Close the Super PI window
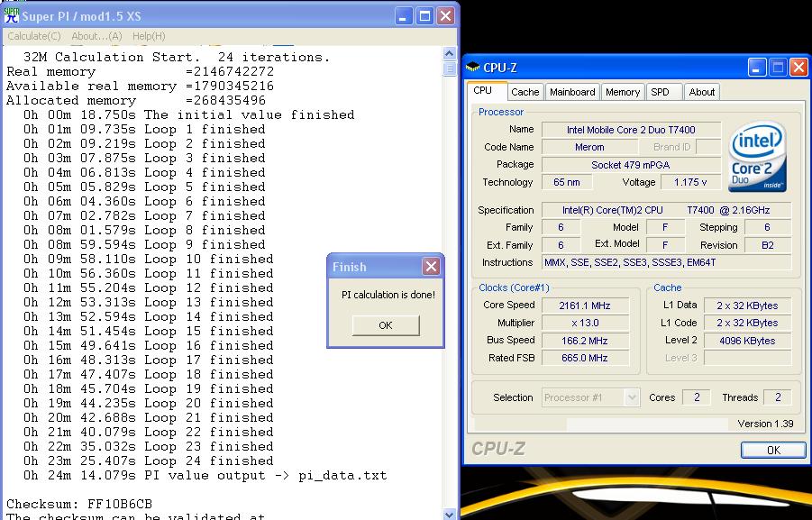The width and height of the screenshot is (812, 520). pos(445,16)
